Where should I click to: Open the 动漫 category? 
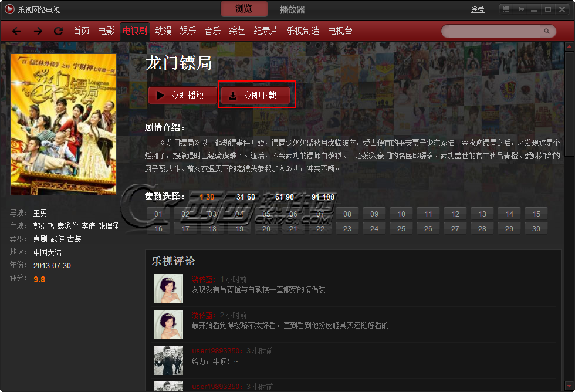(x=164, y=31)
